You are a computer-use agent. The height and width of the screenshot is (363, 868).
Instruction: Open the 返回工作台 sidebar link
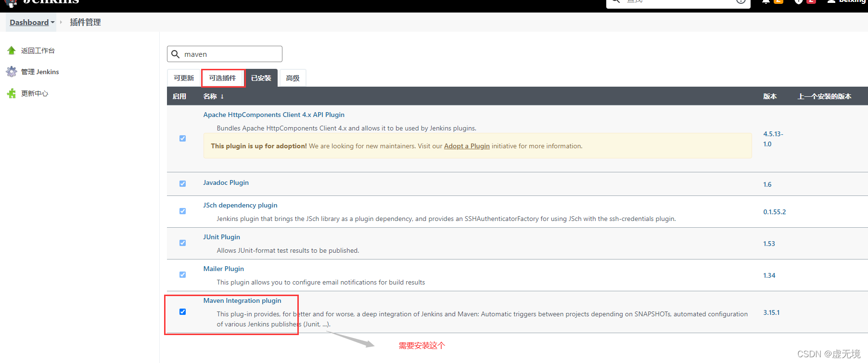pos(38,51)
